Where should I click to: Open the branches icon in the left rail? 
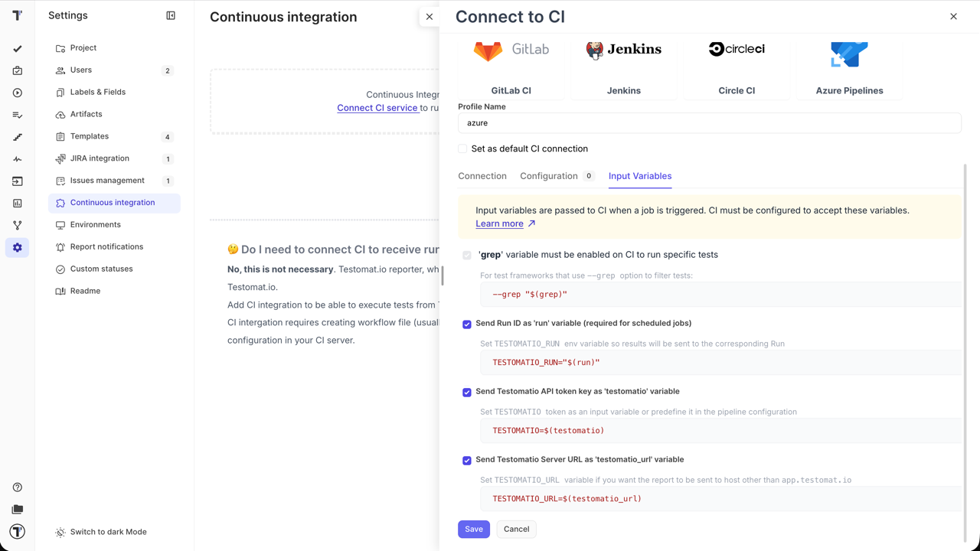point(17,225)
